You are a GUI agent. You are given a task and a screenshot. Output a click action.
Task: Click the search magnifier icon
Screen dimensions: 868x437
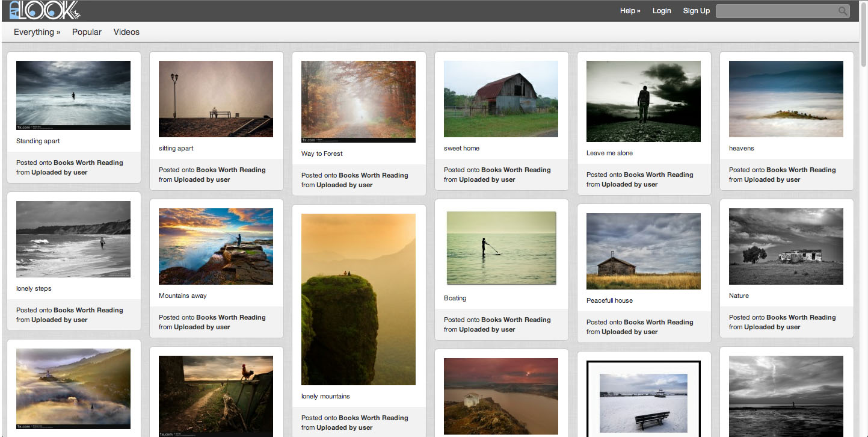pyautogui.click(x=843, y=11)
